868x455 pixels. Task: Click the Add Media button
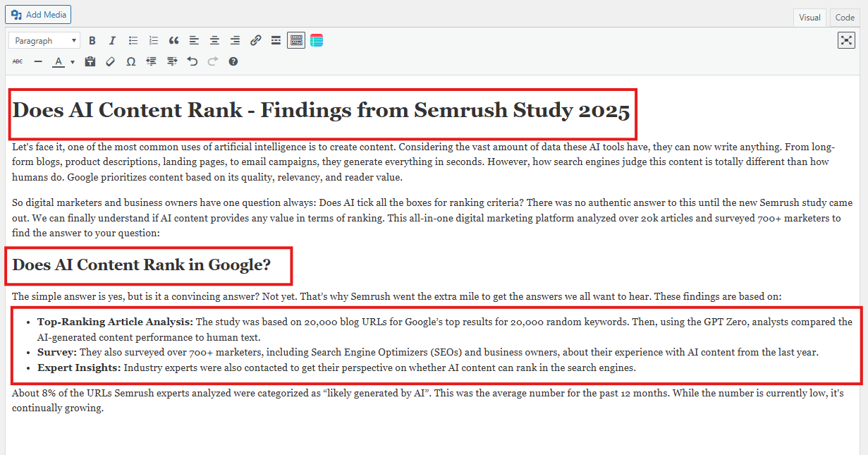point(38,14)
